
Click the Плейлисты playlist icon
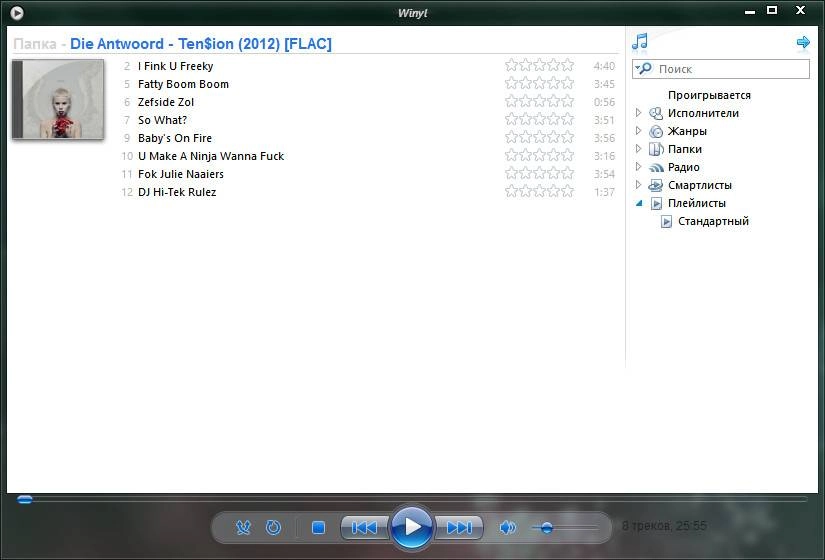coord(656,203)
